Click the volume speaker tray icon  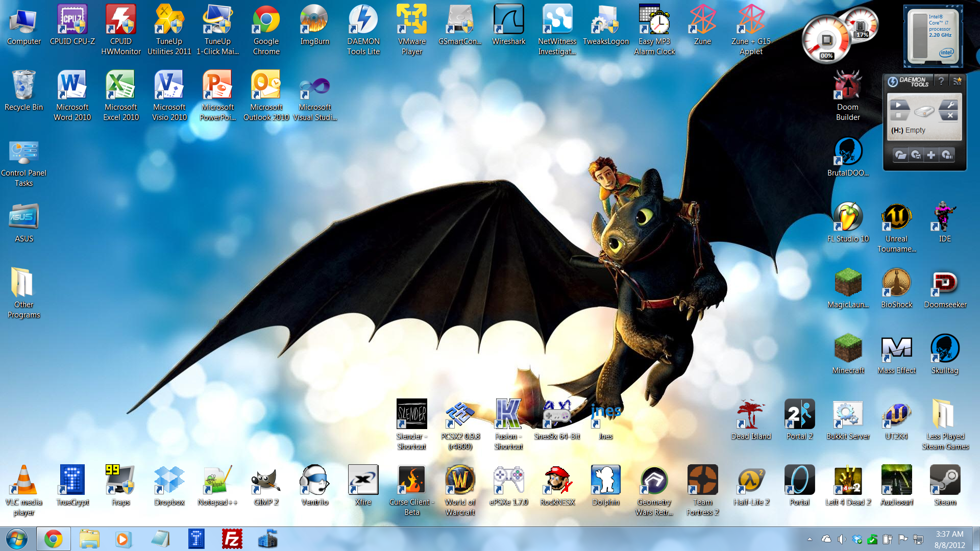[841, 539]
